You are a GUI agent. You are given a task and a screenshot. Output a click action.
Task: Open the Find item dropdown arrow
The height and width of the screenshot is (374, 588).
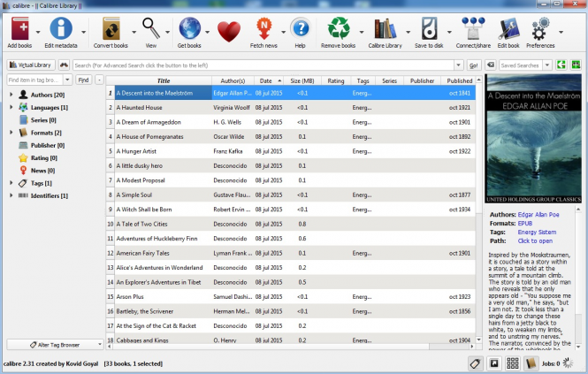(67, 80)
